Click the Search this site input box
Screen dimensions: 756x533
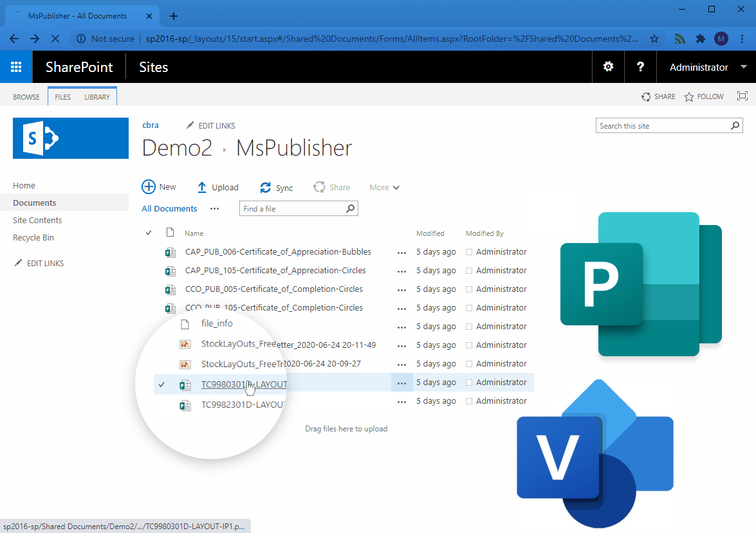(x=663, y=126)
